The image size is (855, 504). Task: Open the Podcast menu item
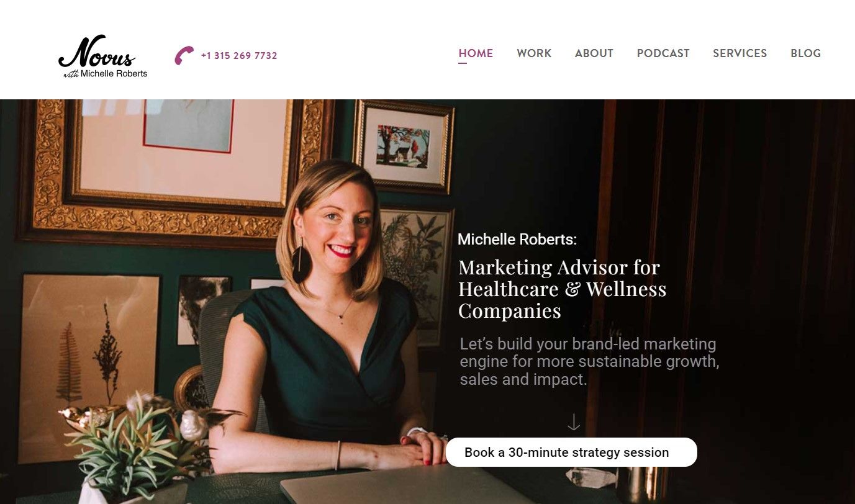pos(663,53)
